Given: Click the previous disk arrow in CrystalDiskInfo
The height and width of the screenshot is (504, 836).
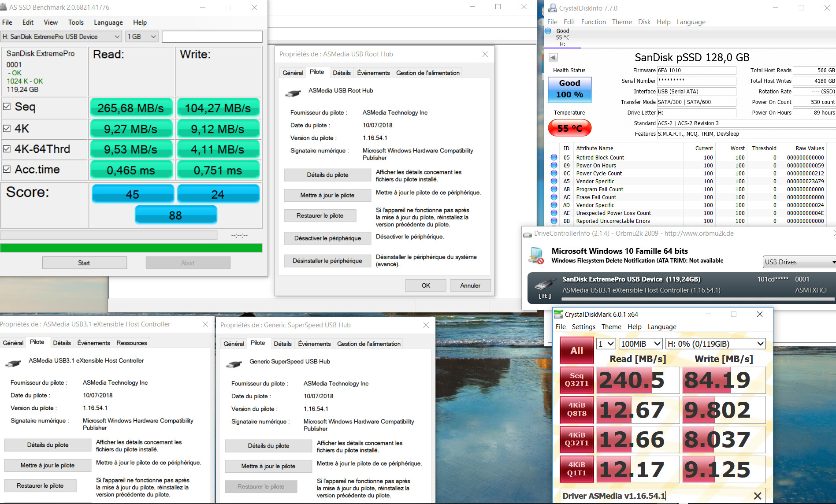Looking at the screenshot, I should (x=553, y=57).
